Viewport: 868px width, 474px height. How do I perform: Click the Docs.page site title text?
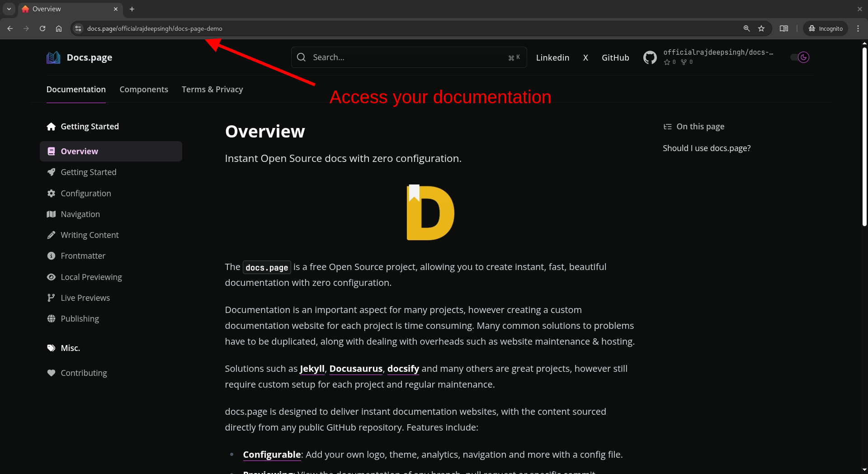[90, 57]
